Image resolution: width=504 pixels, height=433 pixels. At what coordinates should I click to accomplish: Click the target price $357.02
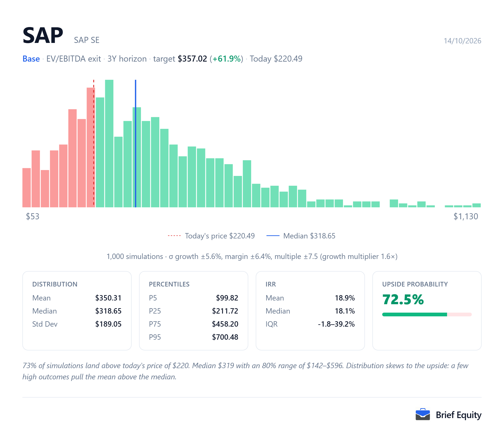192,59
